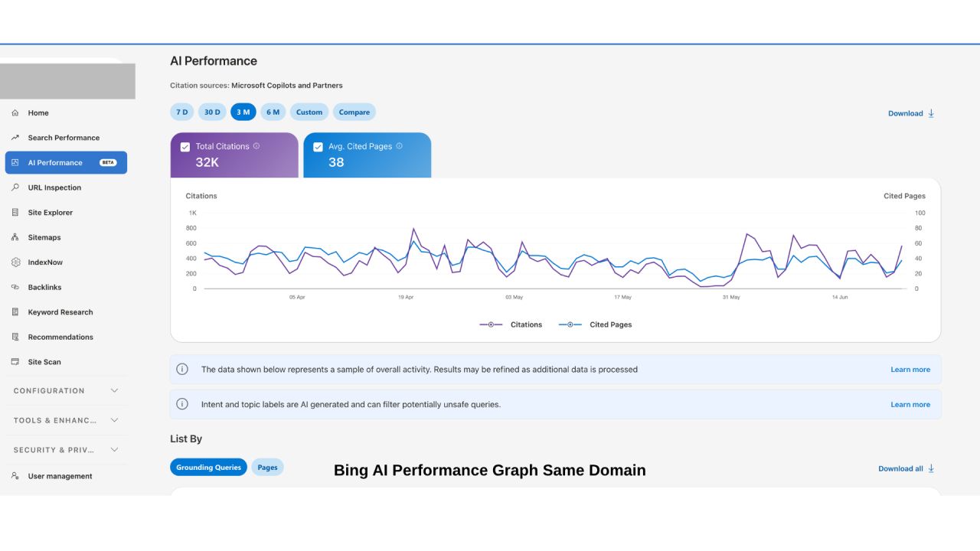980x551 pixels.
Task: Open Site Explorer icon in sidebar
Action: 15,212
